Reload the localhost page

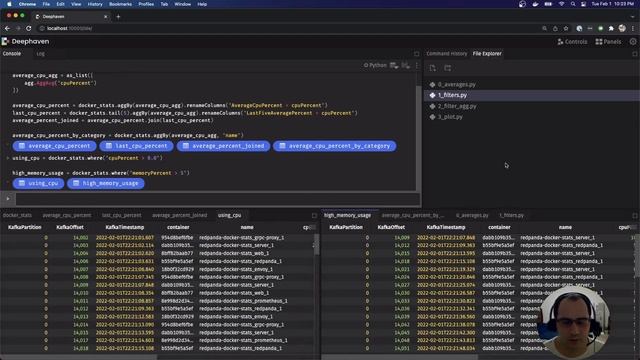tap(29, 28)
